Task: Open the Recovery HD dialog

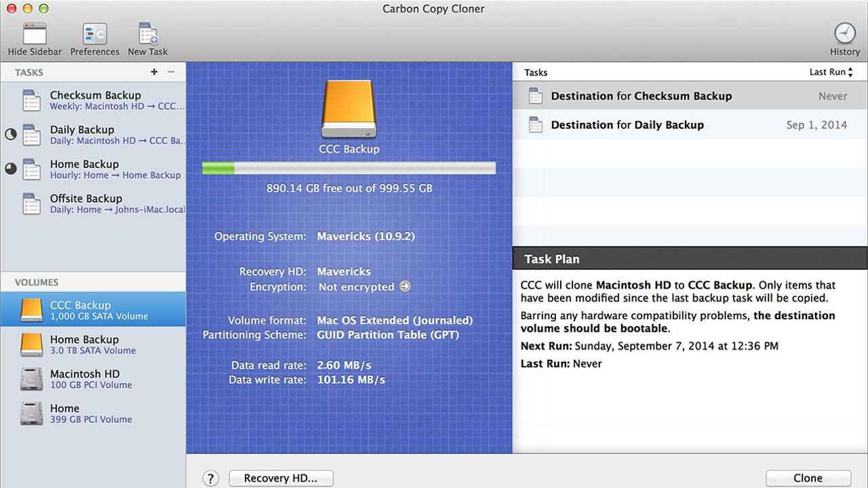Action: [x=281, y=478]
